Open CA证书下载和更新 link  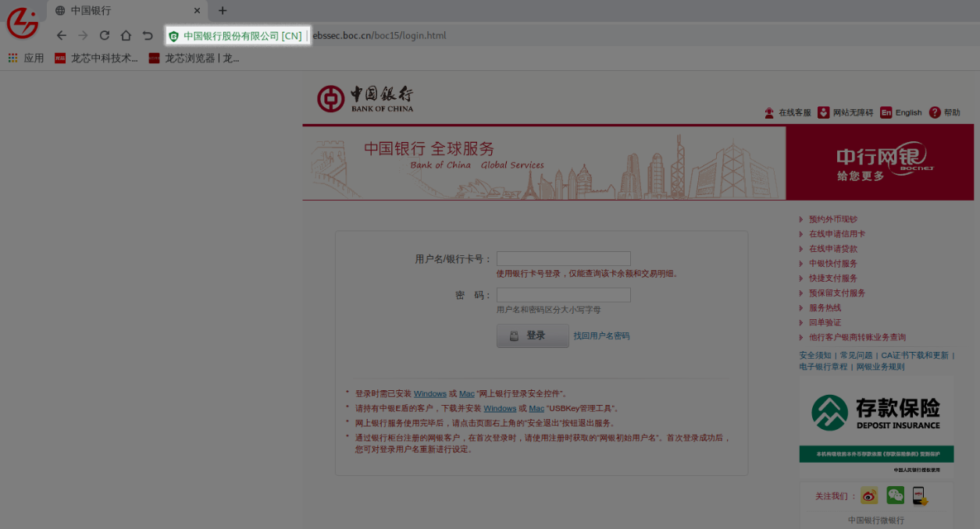[914, 356]
